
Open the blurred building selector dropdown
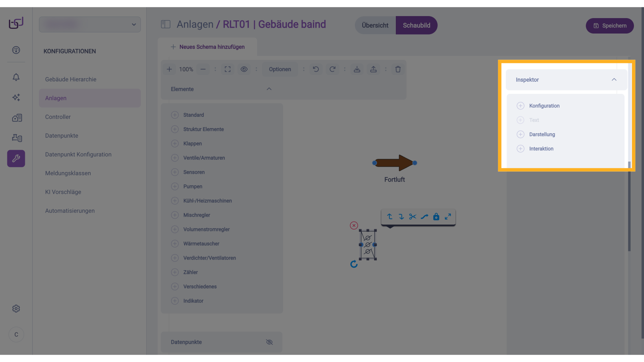[x=90, y=24]
